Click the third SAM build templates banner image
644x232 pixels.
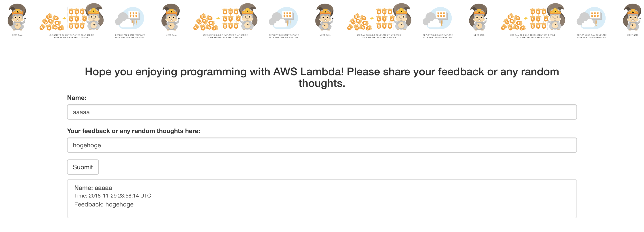point(378,17)
